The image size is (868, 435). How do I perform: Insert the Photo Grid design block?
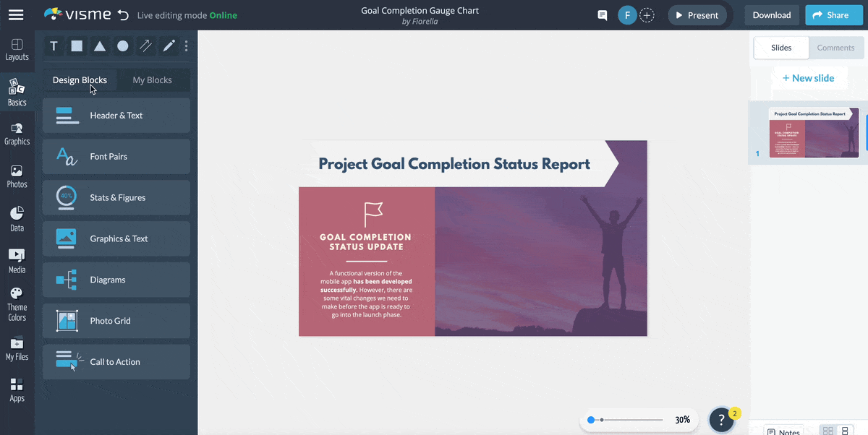pyautogui.click(x=116, y=321)
